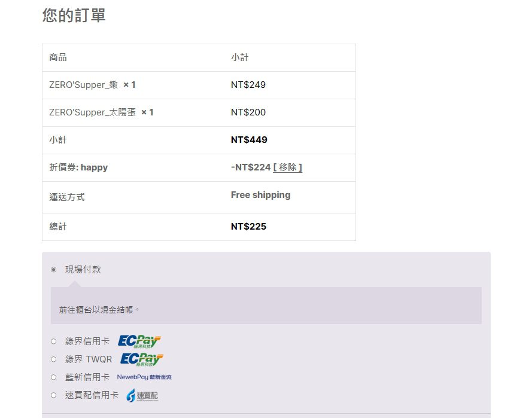The width and height of the screenshot is (532, 418).
Task: Click the 綠界信用卡 label text
Action: 87,341
